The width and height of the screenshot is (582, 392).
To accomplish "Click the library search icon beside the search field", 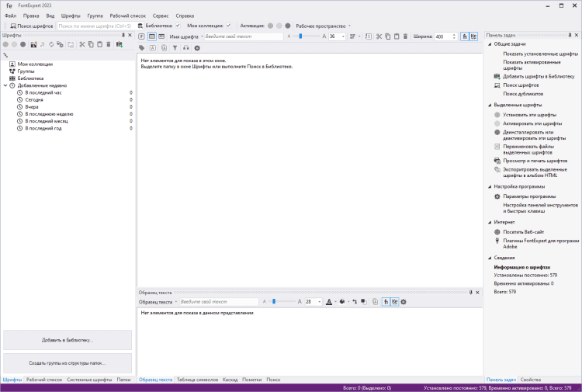I will [x=140, y=26].
